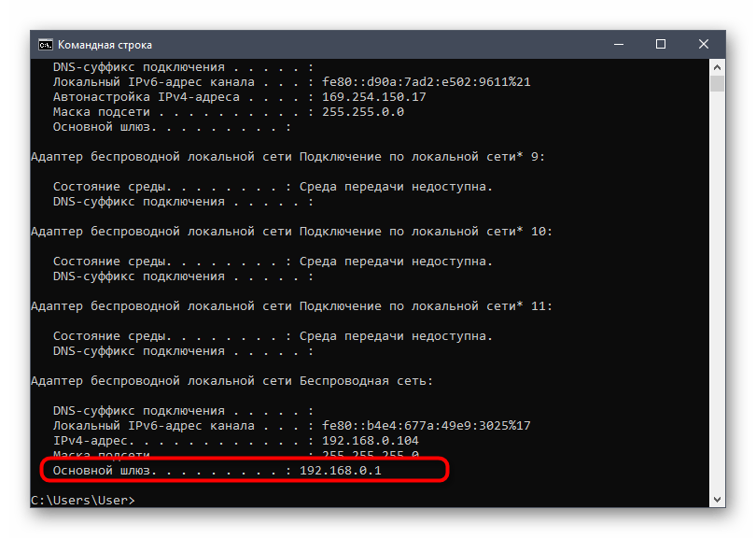The height and width of the screenshot is (538, 756).
Task: Click the adapter heading ending with сети* 10
Action: pyautogui.click(x=291, y=232)
